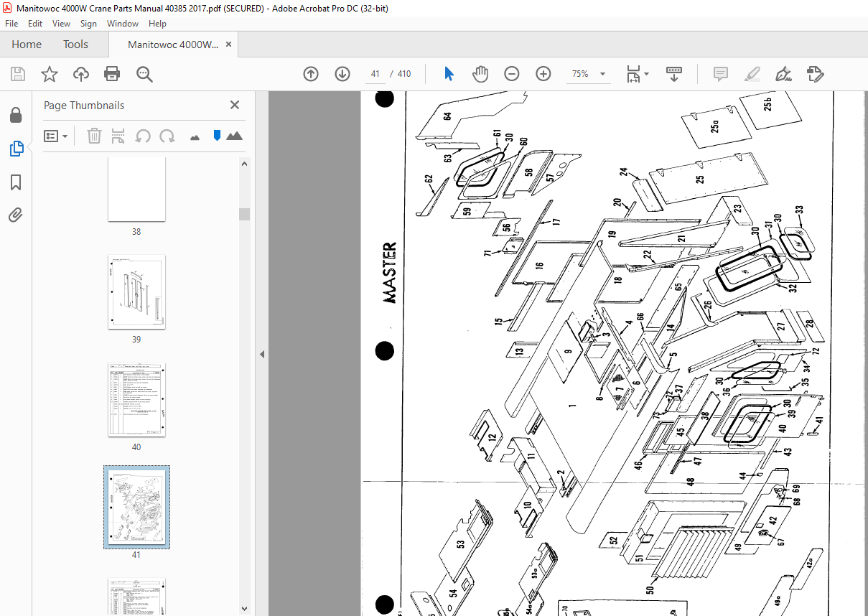Zoom out with the minus button
The image size is (868, 616).
point(512,74)
